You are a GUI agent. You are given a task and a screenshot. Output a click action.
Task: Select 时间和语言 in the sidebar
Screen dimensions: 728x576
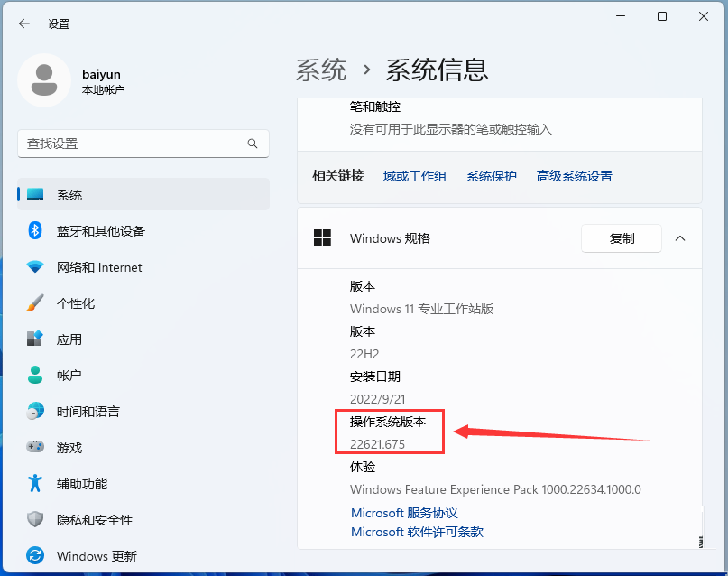88,412
